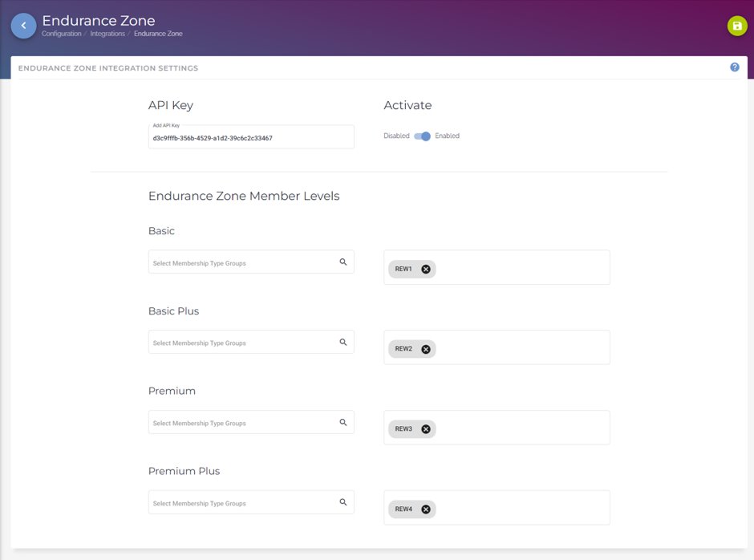Toggle Activate switch to Disabled

tap(422, 136)
